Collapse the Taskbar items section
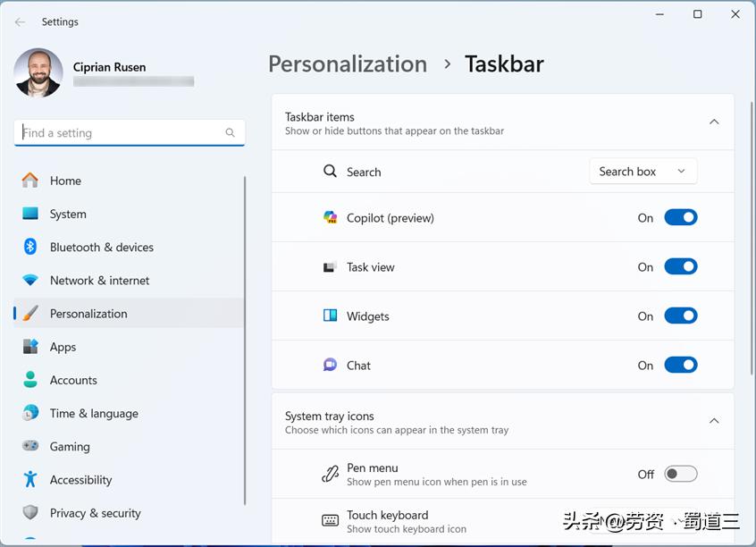756x547 pixels. coord(714,121)
